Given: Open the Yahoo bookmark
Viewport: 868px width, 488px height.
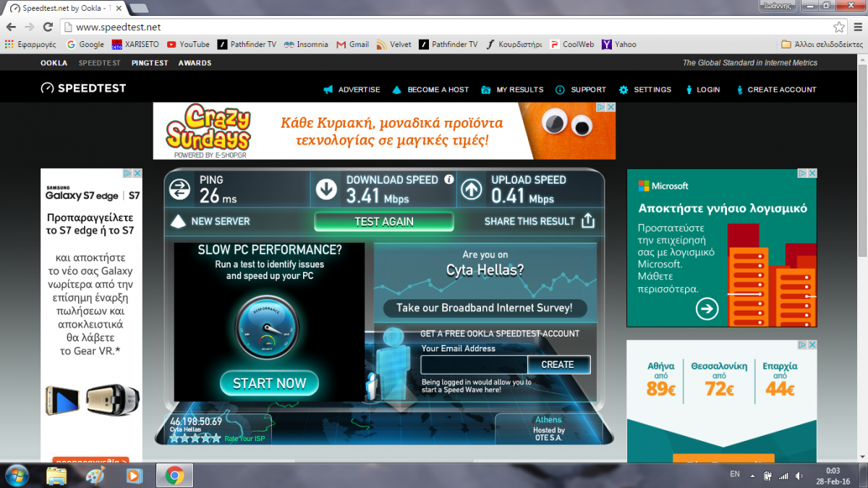Looking at the screenshot, I should pos(619,44).
